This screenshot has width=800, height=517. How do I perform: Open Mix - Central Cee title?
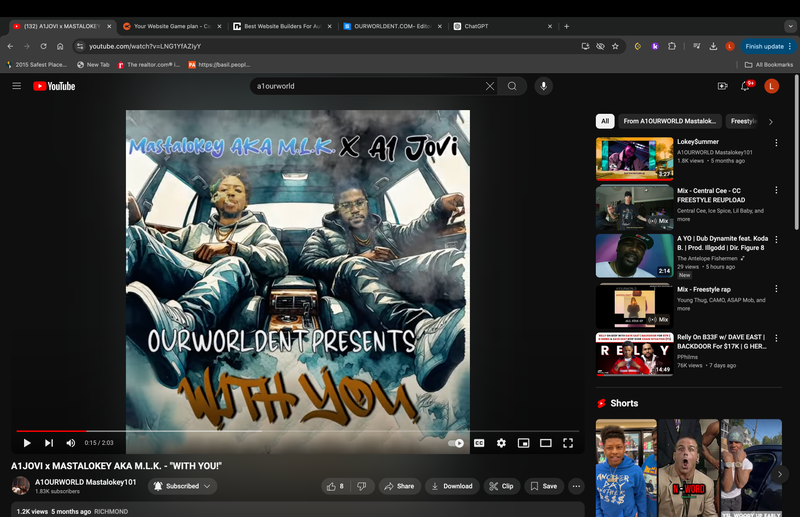[711, 195]
